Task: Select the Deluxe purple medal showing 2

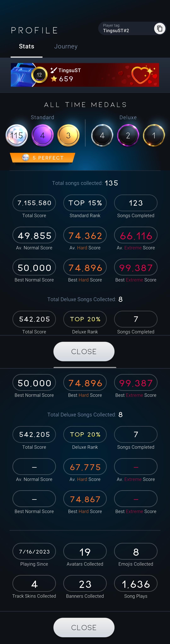Action: pos(128,135)
